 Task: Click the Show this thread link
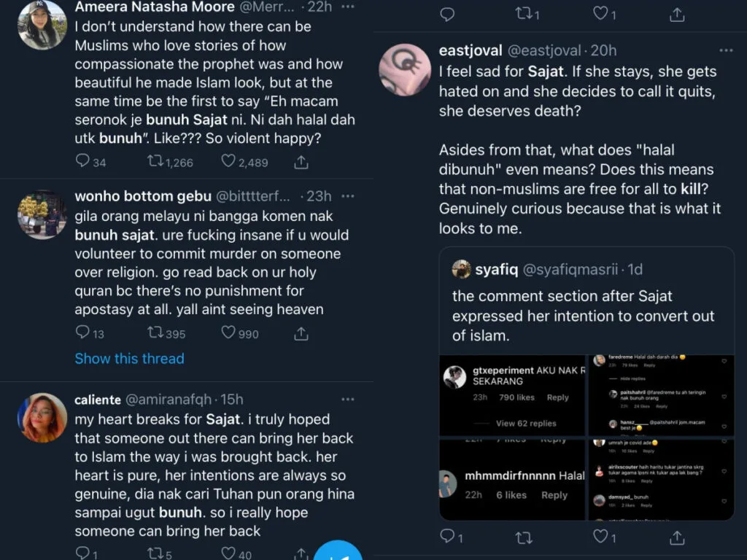[129, 358]
